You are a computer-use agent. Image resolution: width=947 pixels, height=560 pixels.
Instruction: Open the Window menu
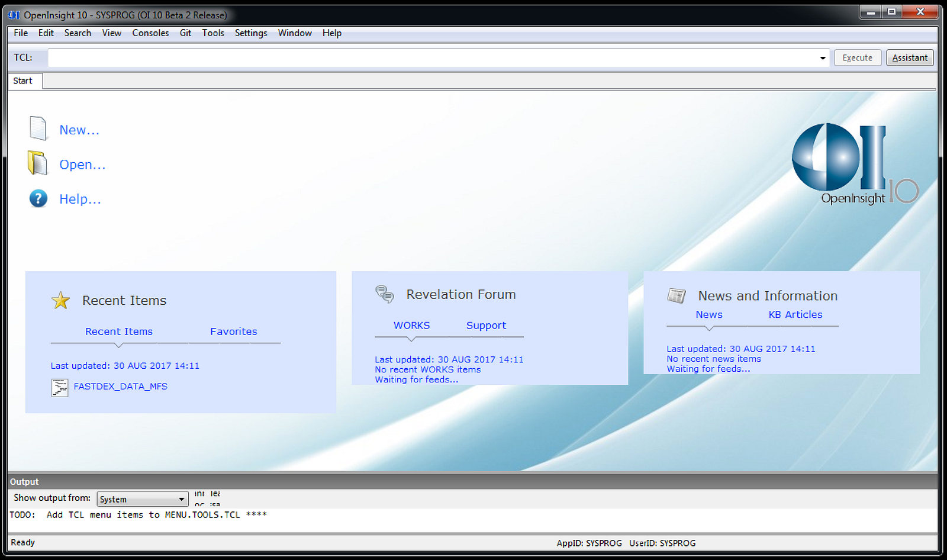(295, 33)
